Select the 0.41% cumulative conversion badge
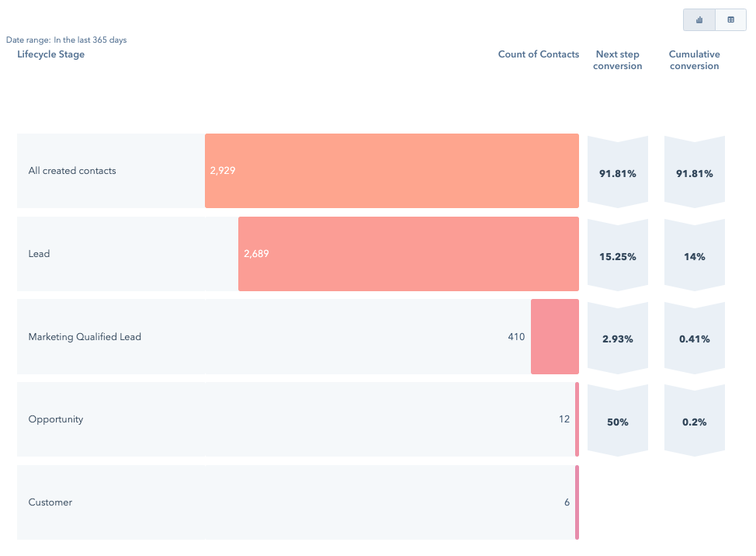The width and height of the screenshot is (756, 556). pos(694,338)
